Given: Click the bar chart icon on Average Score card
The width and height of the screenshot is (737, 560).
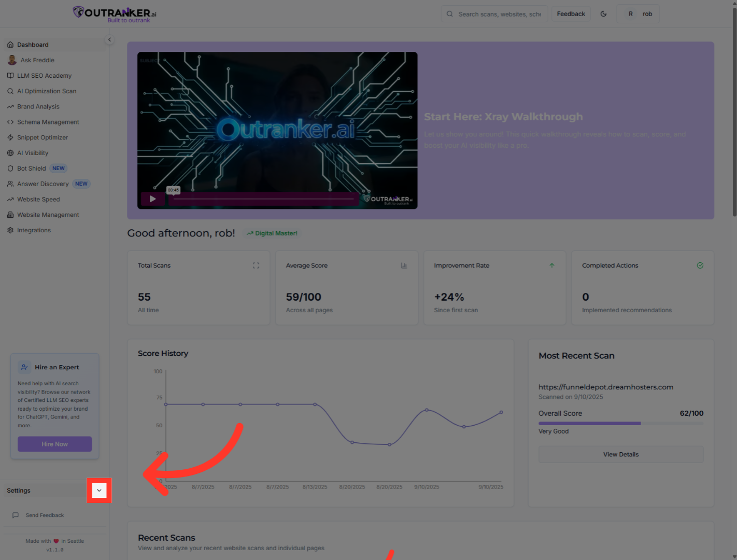Looking at the screenshot, I should (404, 265).
